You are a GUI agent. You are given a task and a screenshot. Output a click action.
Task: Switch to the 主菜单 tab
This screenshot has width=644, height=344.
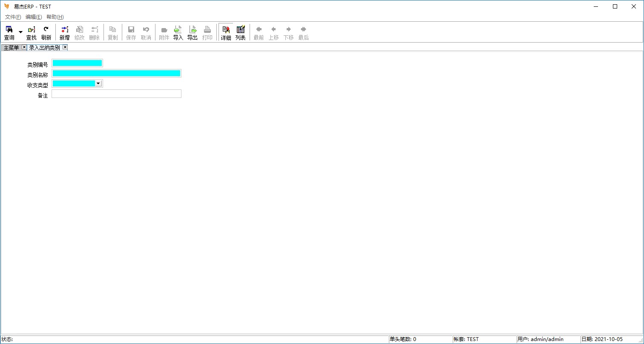pos(11,48)
